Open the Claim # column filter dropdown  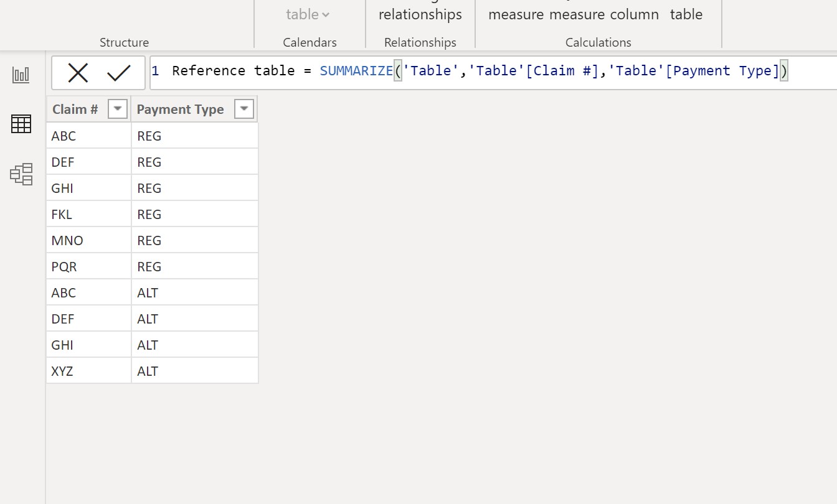point(118,110)
